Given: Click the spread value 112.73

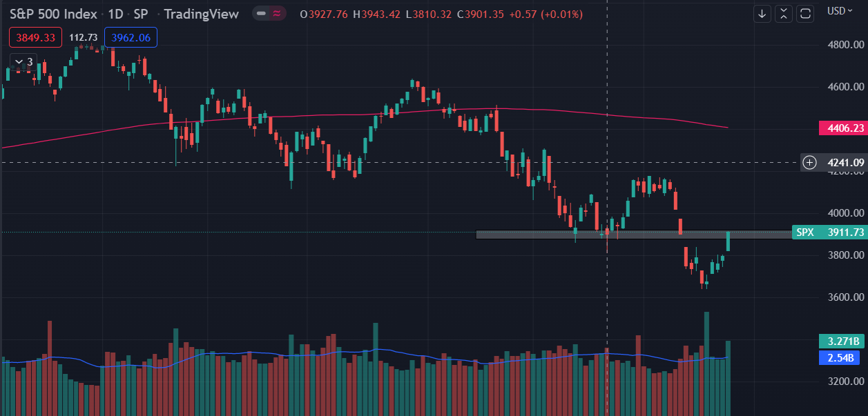Looking at the screenshot, I should pyautogui.click(x=83, y=37).
